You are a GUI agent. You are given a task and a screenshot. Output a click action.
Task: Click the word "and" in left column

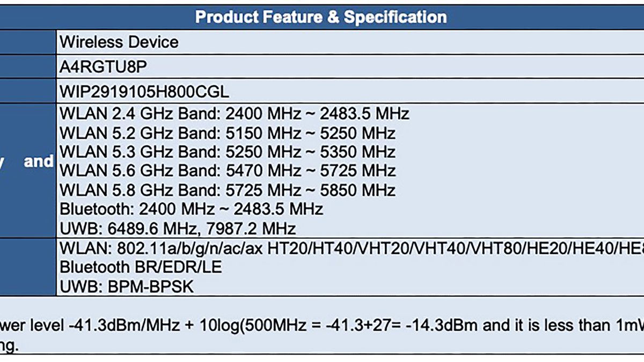[39, 162]
